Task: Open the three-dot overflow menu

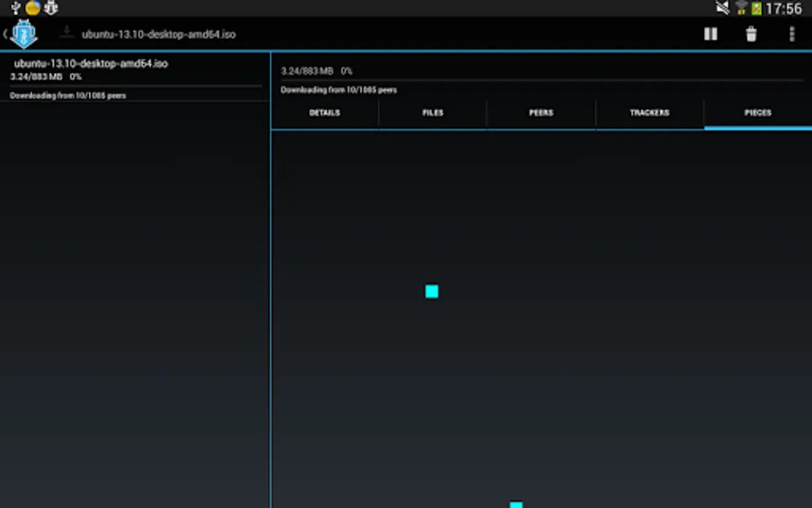Action: 792,34
